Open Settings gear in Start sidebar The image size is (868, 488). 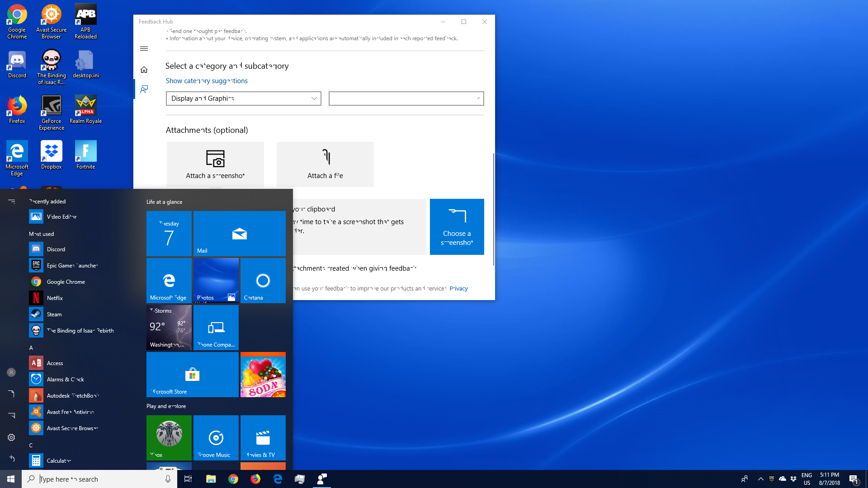pyautogui.click(x=11, y=437)
